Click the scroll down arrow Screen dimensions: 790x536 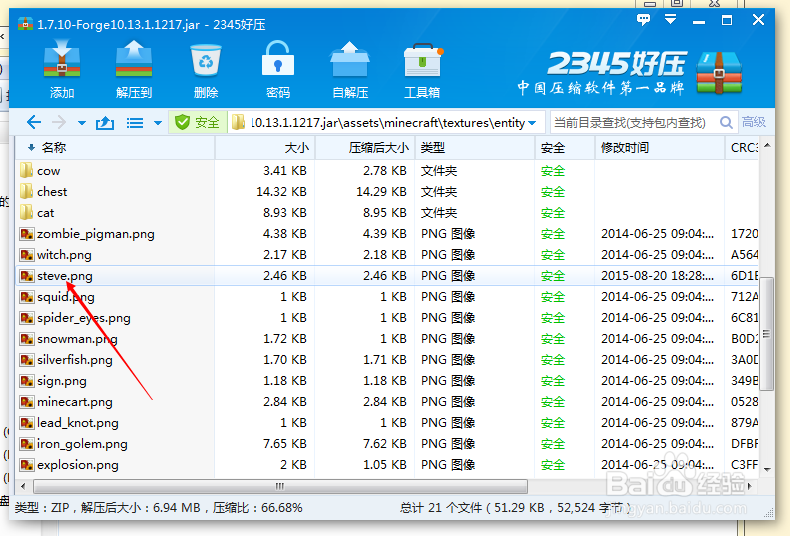[767, 469]
